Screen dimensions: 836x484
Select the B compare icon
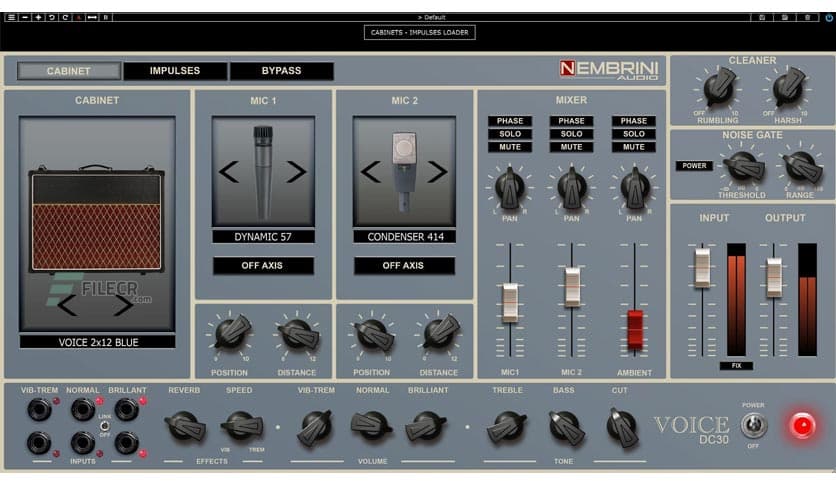[106, 18]
